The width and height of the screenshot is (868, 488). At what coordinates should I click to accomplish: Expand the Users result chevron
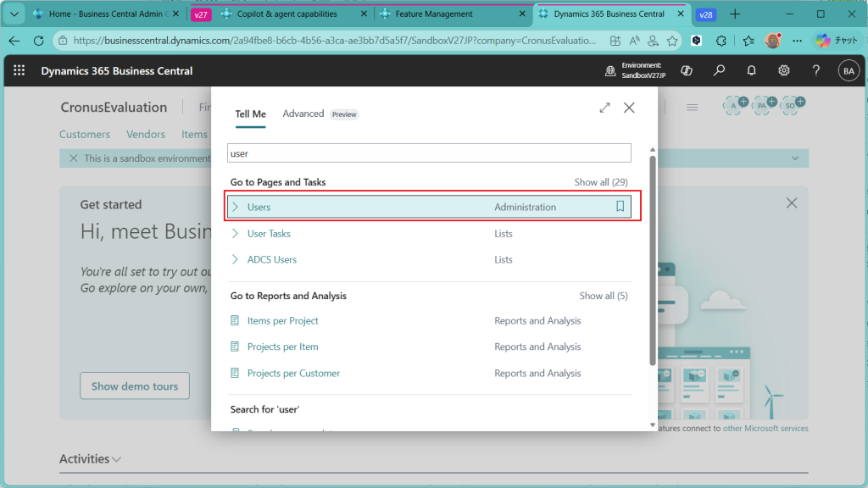point(236,207)
